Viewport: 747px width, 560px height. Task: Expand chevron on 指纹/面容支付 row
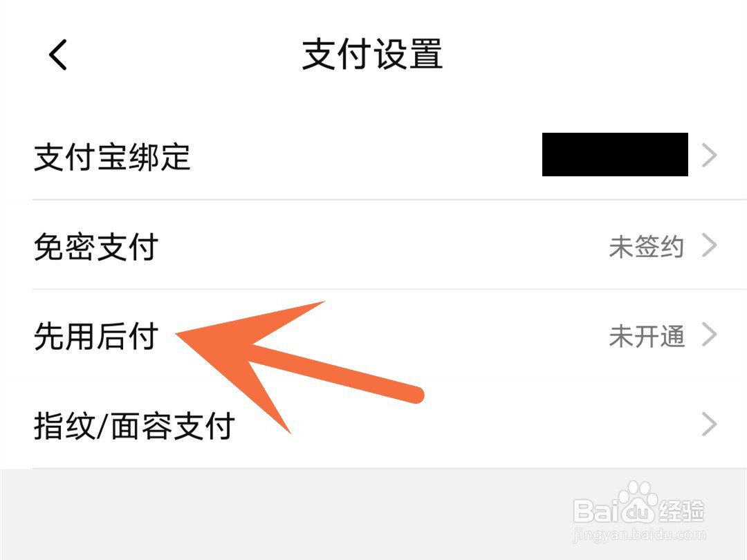[x=710, y=424]
